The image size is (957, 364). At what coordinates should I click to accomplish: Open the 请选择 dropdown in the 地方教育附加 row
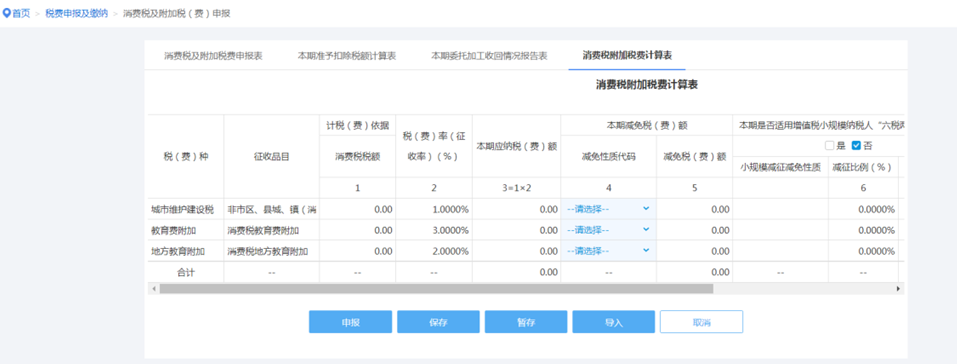(609, 251)
